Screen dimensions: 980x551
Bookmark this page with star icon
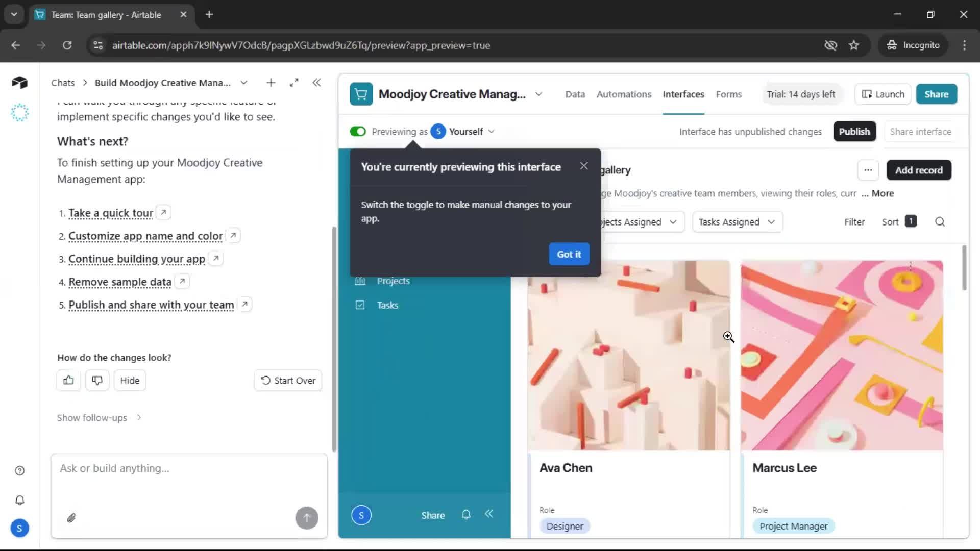tap(854, 45)
